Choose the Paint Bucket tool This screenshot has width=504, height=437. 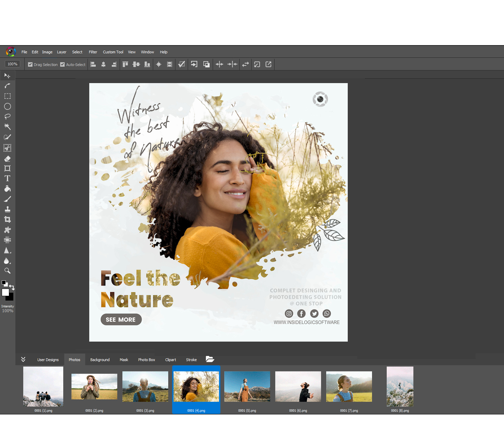7,189
